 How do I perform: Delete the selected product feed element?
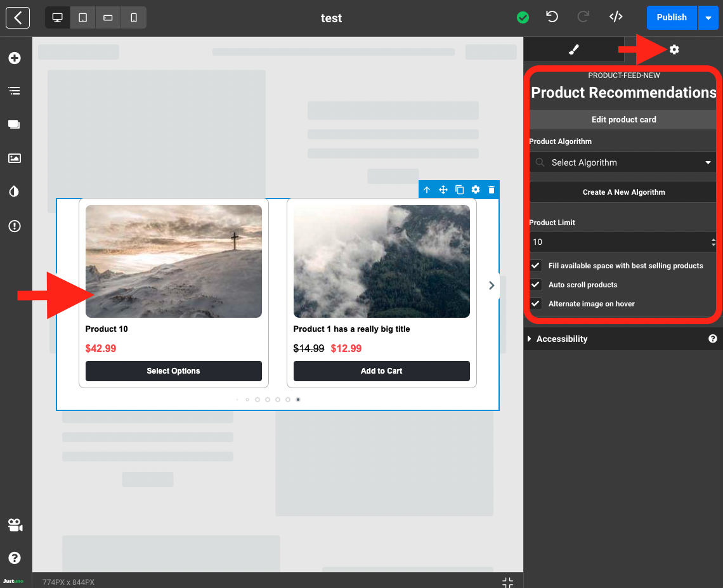pyautogui.click(x=492, y=190)
